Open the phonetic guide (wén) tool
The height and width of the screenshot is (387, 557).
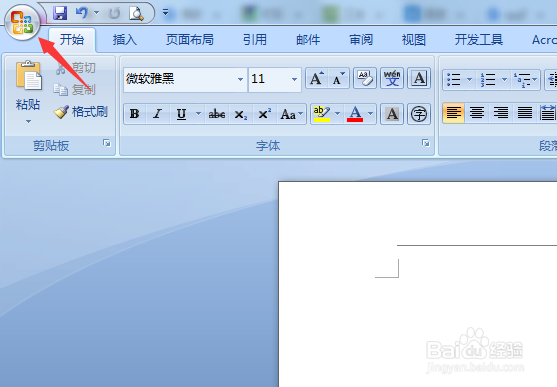(x=392, y=78)
